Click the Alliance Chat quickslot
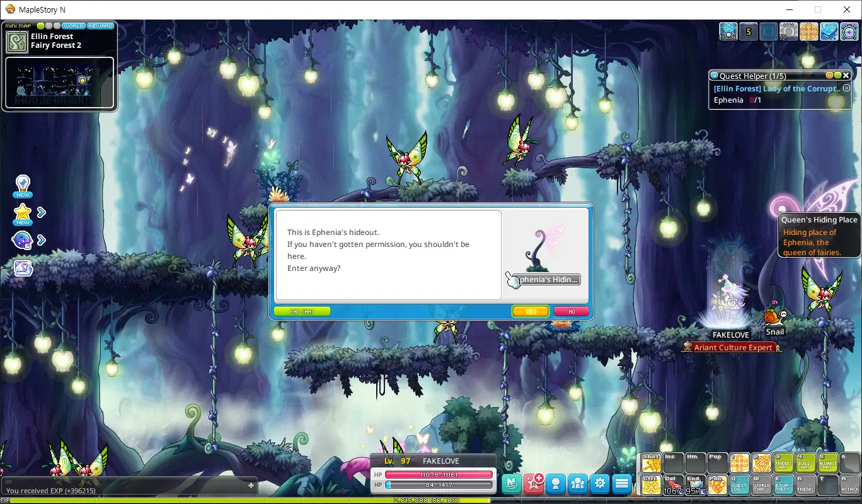The width and height of the screenshot is (862, 504). [828, 463]
